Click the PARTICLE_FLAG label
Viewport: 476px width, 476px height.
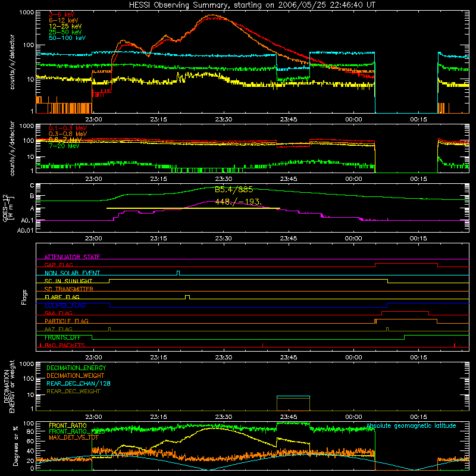click(67, 321)
